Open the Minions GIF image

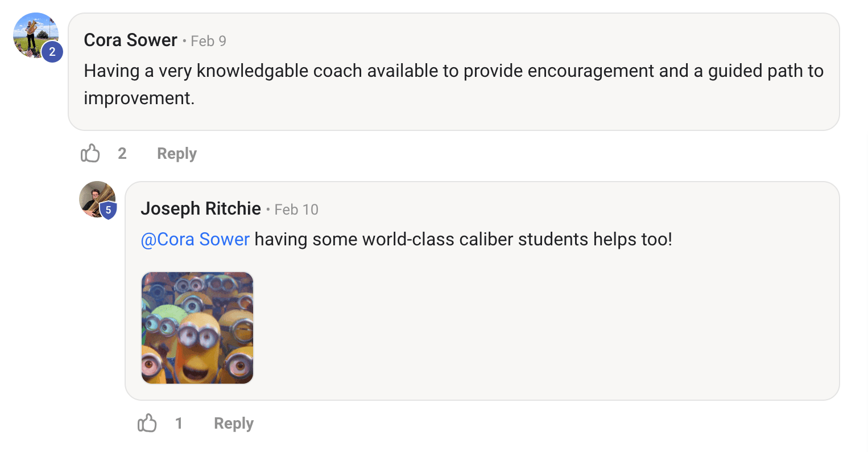pos(197,328)
